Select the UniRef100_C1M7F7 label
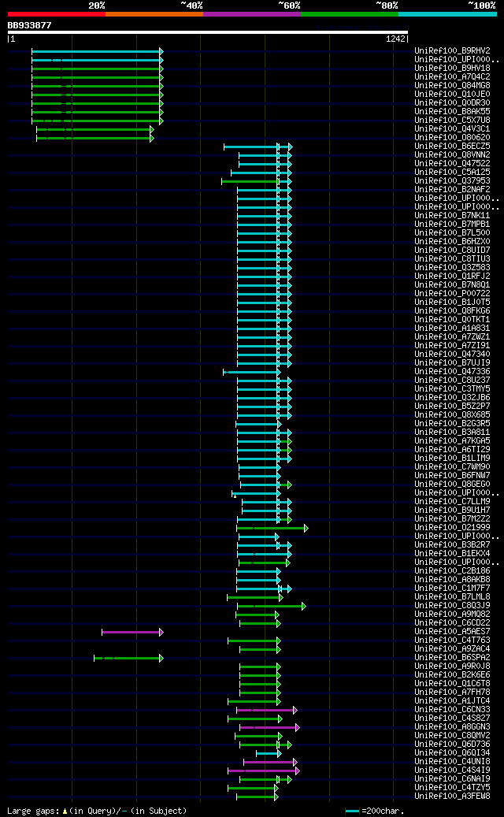Viewport: 504px width, 817px height. click(452, 589)
